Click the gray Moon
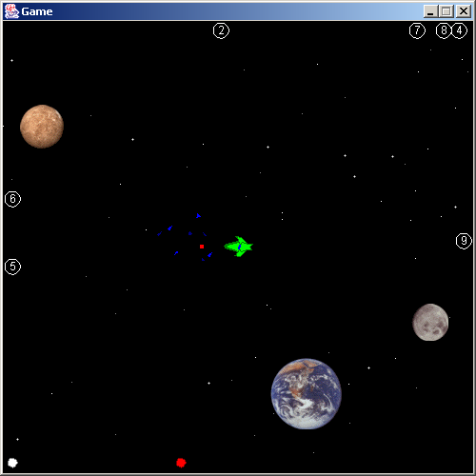 coord(430,322)
